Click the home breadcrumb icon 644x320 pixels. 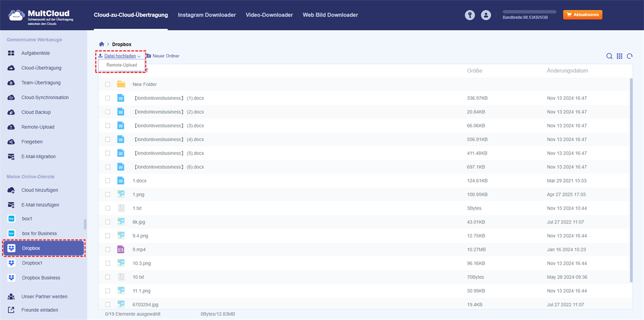[x=101, y=44]
